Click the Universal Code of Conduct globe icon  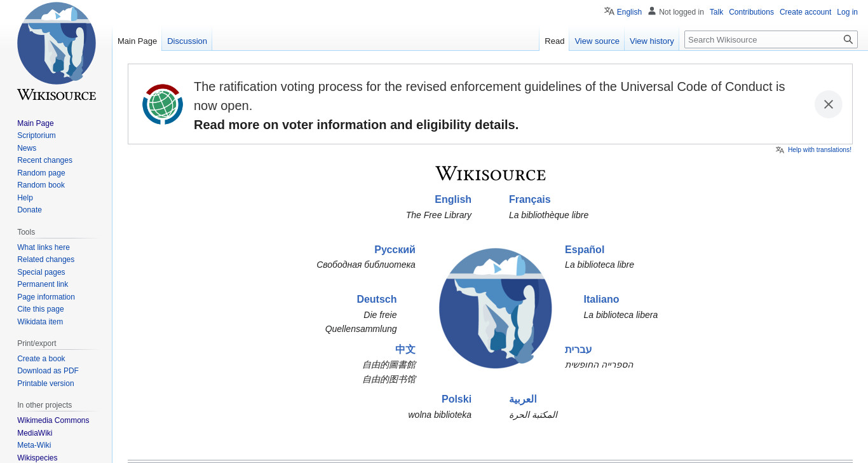tap(163, 104)
